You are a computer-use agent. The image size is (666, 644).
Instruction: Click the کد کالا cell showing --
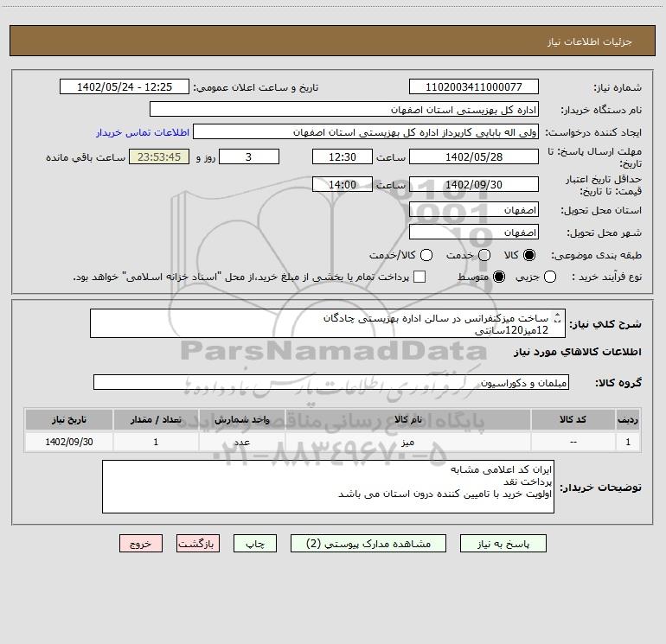coord(573,442)
